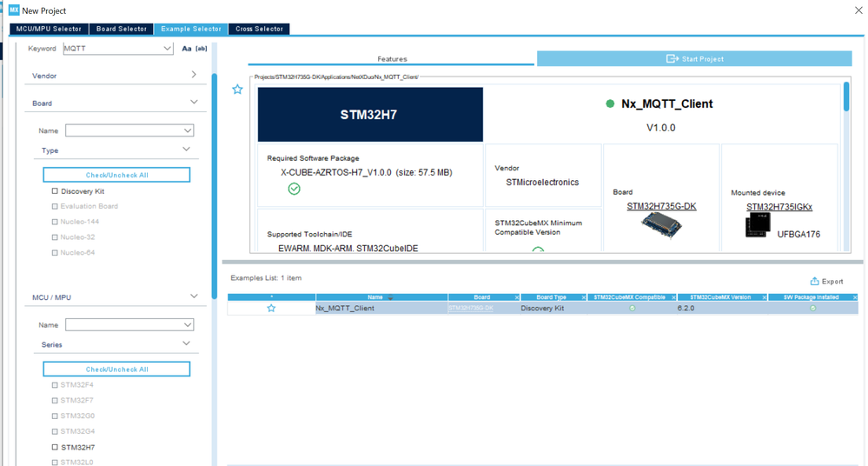This screenshot has height=466, width=868.
Task: Check the STM32G4 series filter
Action: pos(55,431)
